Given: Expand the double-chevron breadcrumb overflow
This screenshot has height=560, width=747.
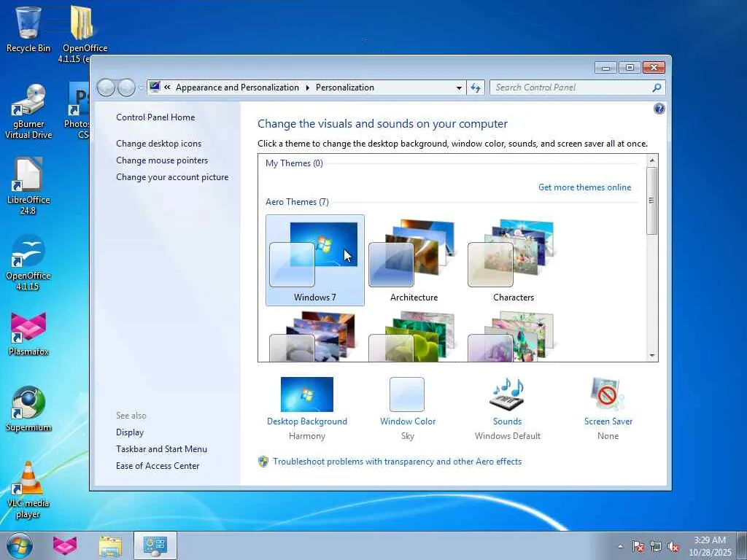Looking at the screenshot, I should point(167,87).
